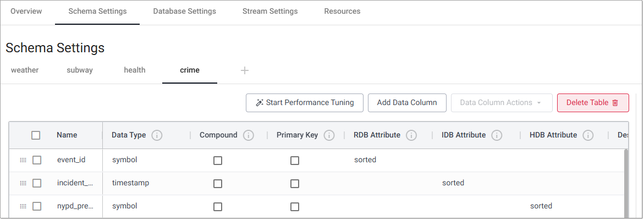Click the info icon beside RDB Attribute
Screen dimensions: 644x220
point(411,135)
